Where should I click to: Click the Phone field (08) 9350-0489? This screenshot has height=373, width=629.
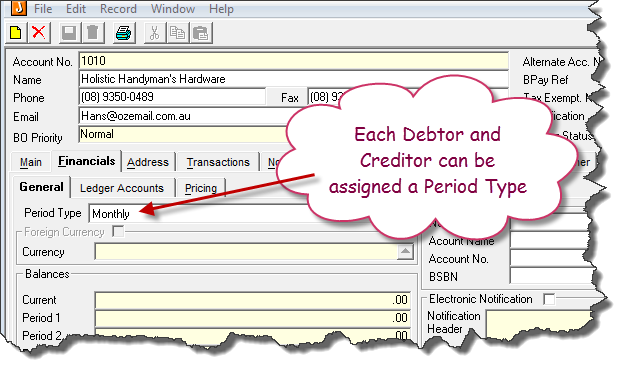tap(172, 97)
